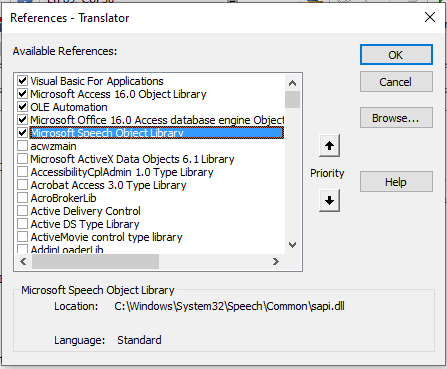447x369 pixels.
Task: Enable Microsoft ActiveX Data Objects 6.1 Library checkbox
Action: coord(22,159)
